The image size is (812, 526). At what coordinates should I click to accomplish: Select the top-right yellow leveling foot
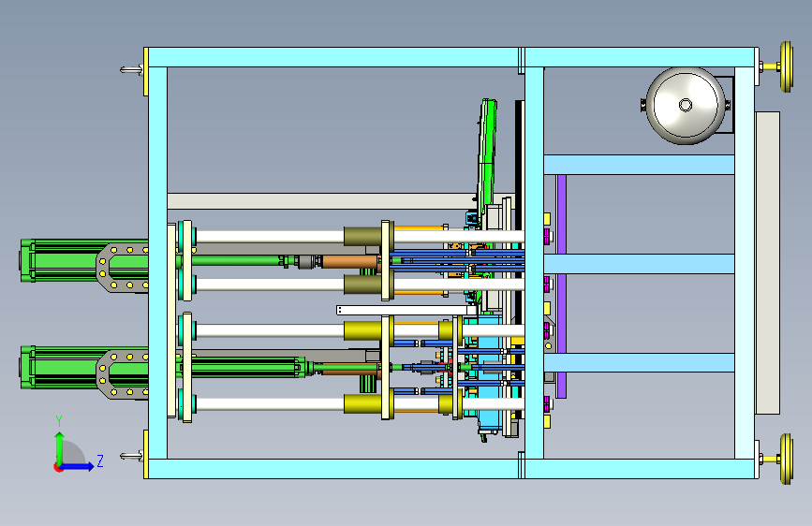pos(786,66)
